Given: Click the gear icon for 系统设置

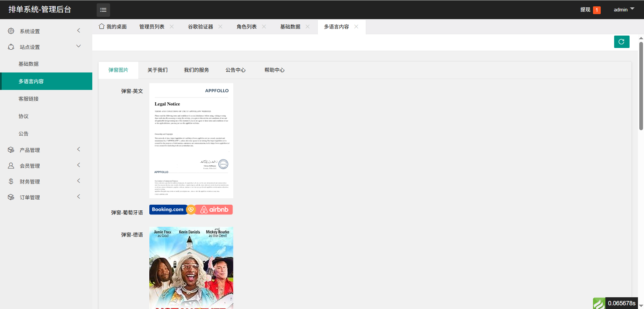Looking at the screenshot, I should click(11, 31).
